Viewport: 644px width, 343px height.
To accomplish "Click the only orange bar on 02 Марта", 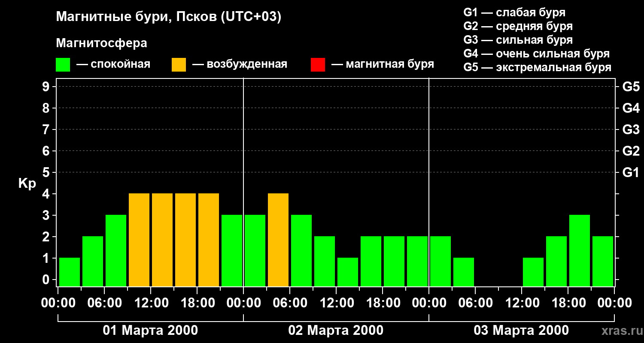I will point(278,240).
